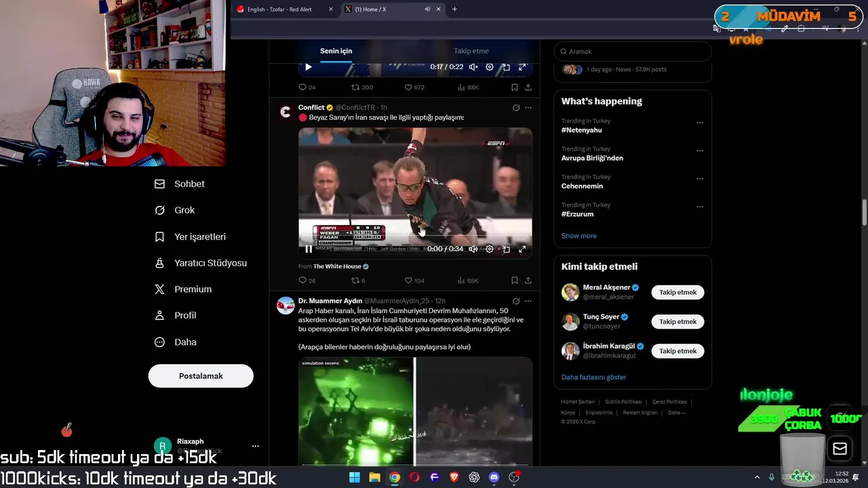
Task: Open Yer işaretleri bookmarks page
Action: click(191, 237)
